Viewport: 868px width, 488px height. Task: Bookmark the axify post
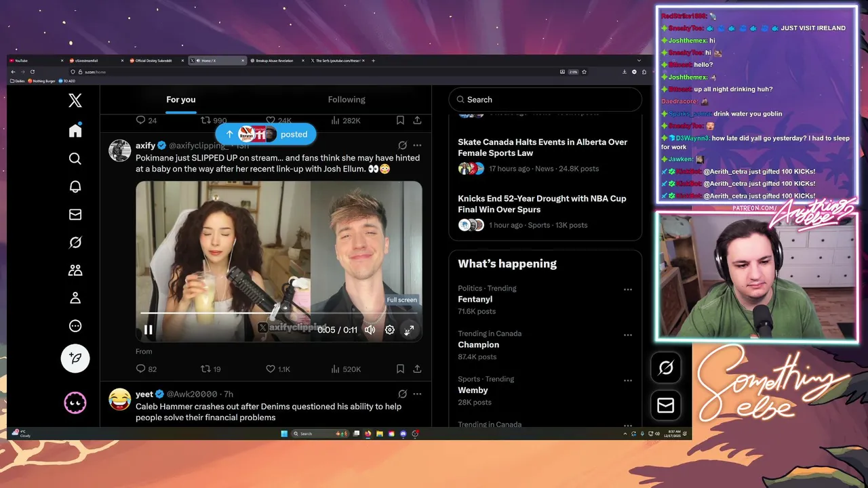tap(400, 369)
